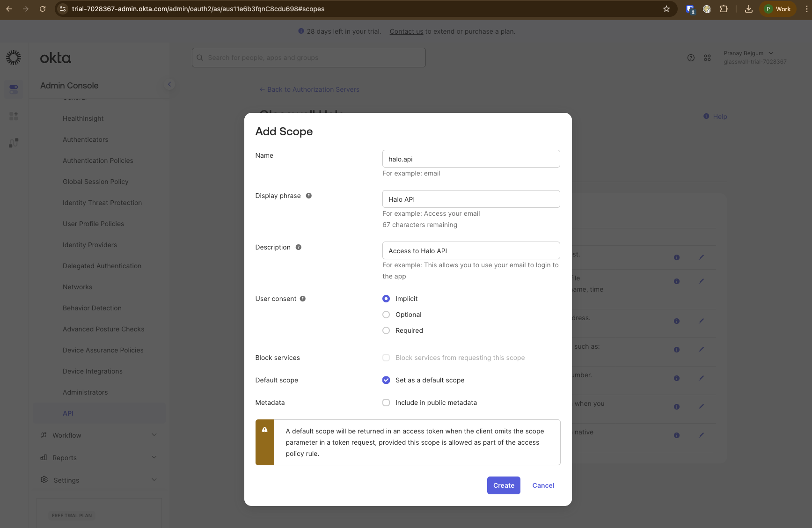The width and height of the screenshot is (812, 528).
Task: Open the add-apps icon in the left rail
Action: pos(13,116)
